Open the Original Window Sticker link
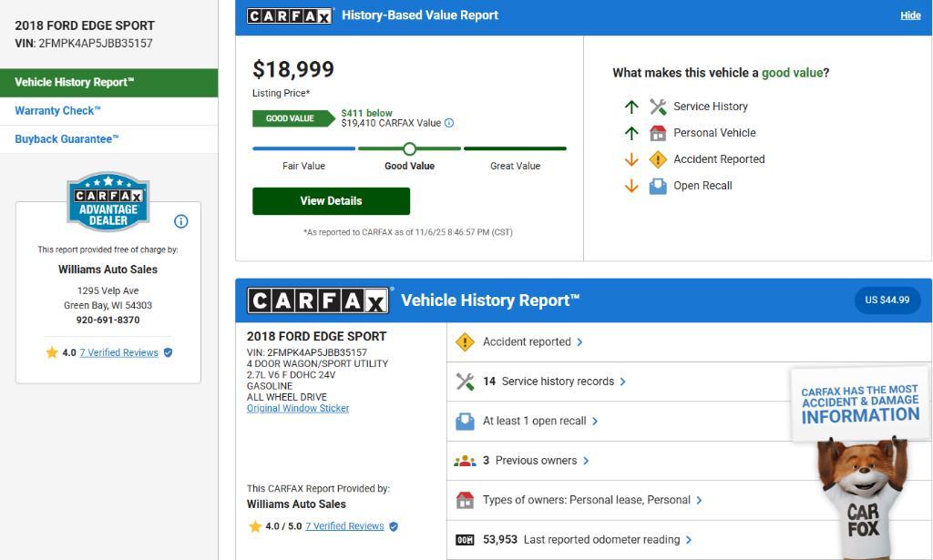 [x=298, y=408]
